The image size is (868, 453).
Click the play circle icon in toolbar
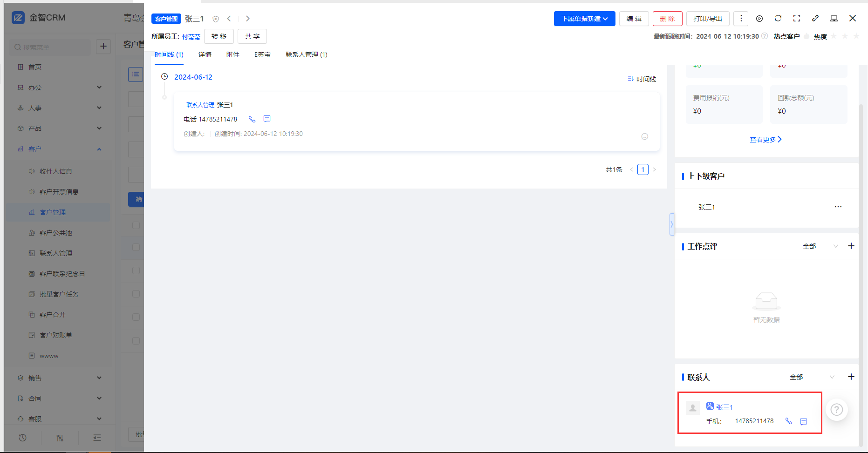point(759,19)
